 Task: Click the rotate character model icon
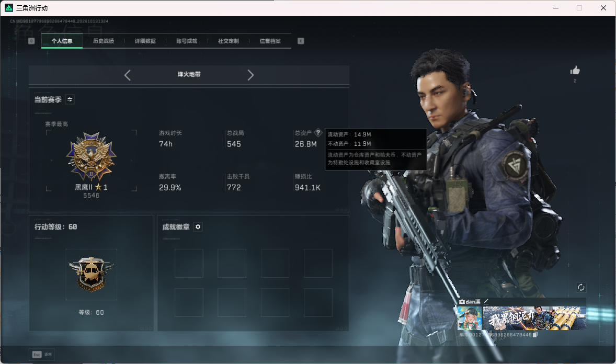pyautogui.click(x=581, y=287)
